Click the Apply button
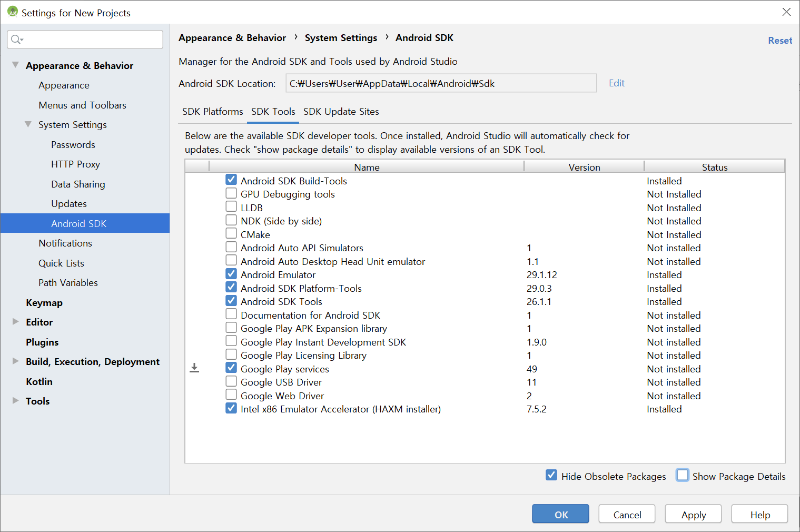The image size is (800, 532). (x=694, y=514)
